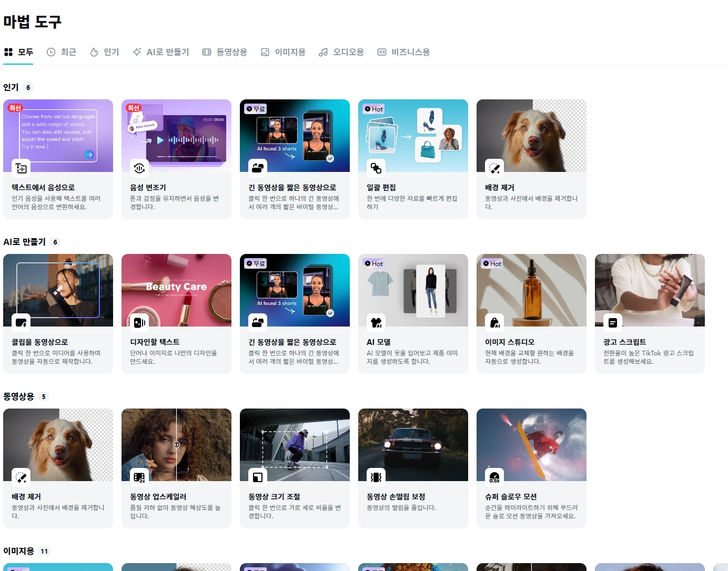The width and height of the screenshot is (728, 571).
Task: Open the 최근 tab
Action: [62, 52]
